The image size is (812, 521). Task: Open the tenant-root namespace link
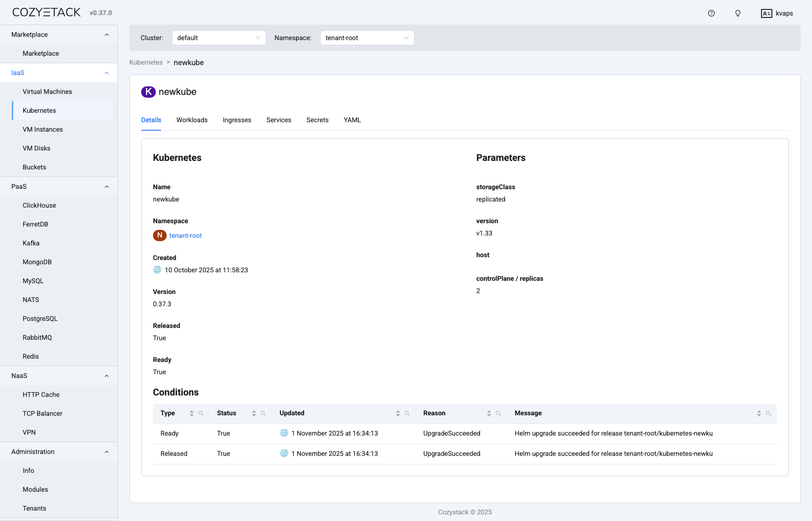tap(185, 235)
